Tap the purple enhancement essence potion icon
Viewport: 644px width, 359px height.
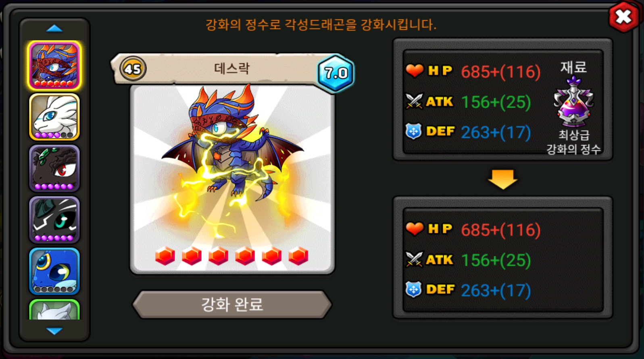573,102
